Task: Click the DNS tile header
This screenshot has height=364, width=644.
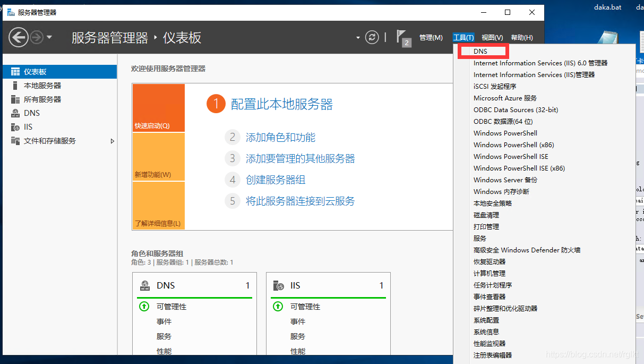Action: pos(194,285)
